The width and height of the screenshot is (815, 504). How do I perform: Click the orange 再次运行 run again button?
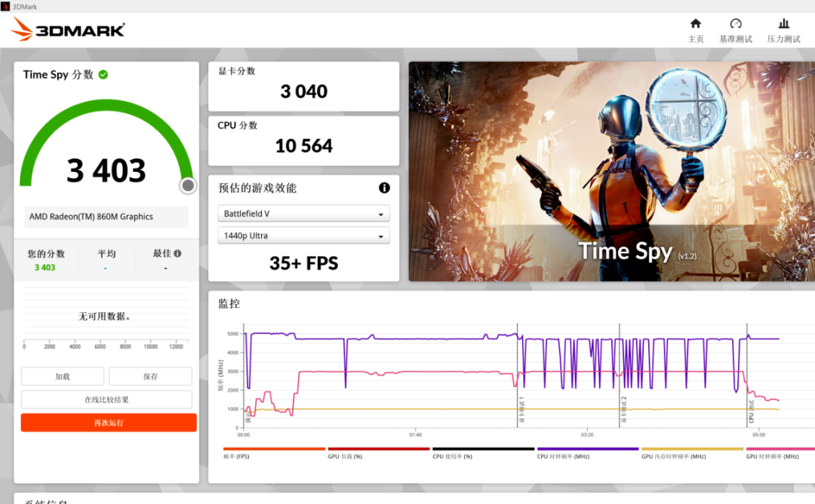click(x=109, y=423)
